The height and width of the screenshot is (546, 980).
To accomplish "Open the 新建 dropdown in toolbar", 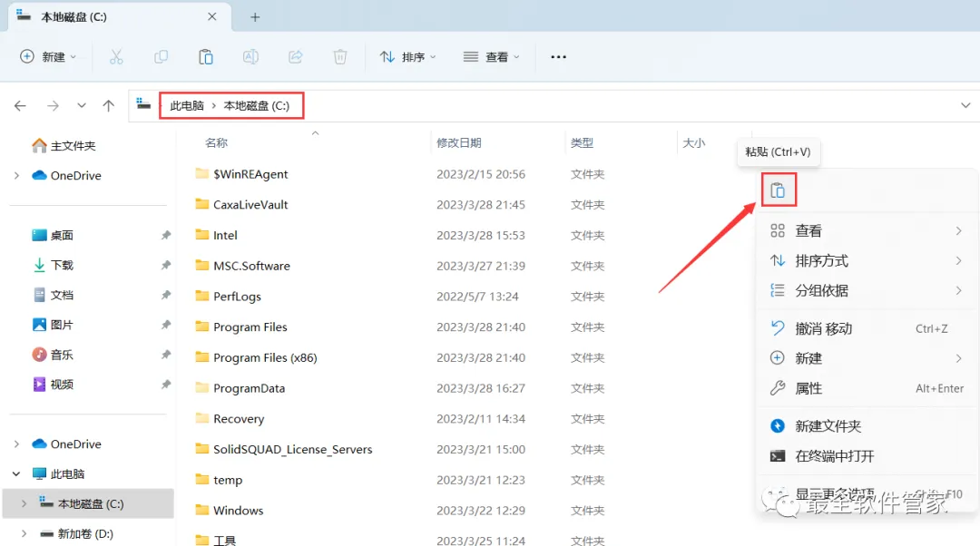I will (x=48, y=57).
